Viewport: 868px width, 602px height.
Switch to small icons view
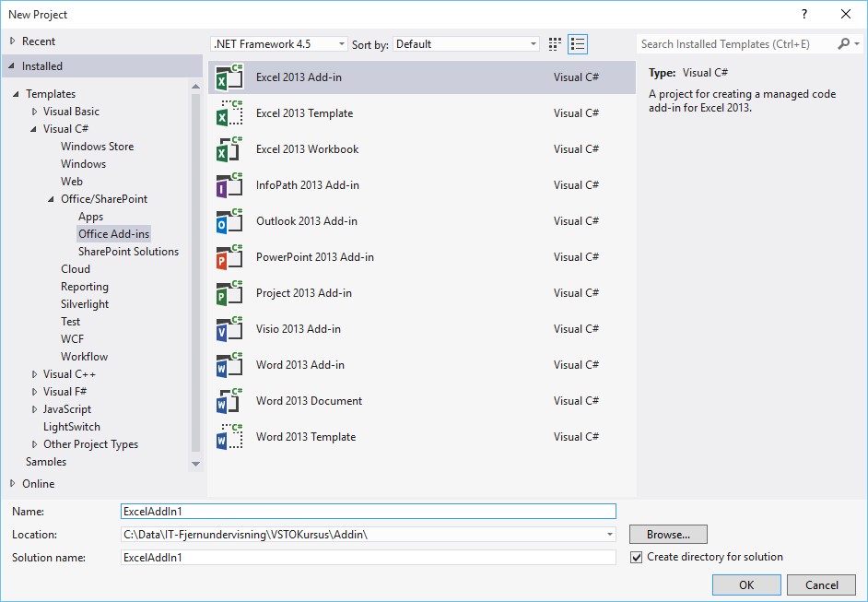[555, 44]
